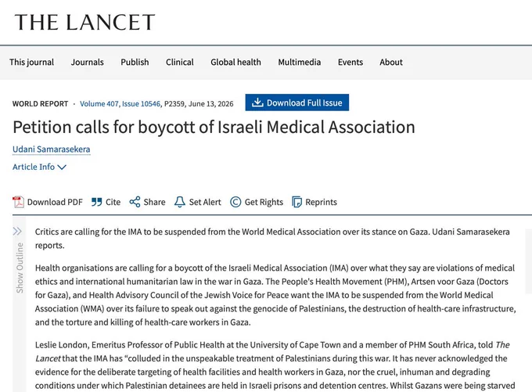Click the Reprints document icon
This screenshot has width=532, height=392.
297,202
